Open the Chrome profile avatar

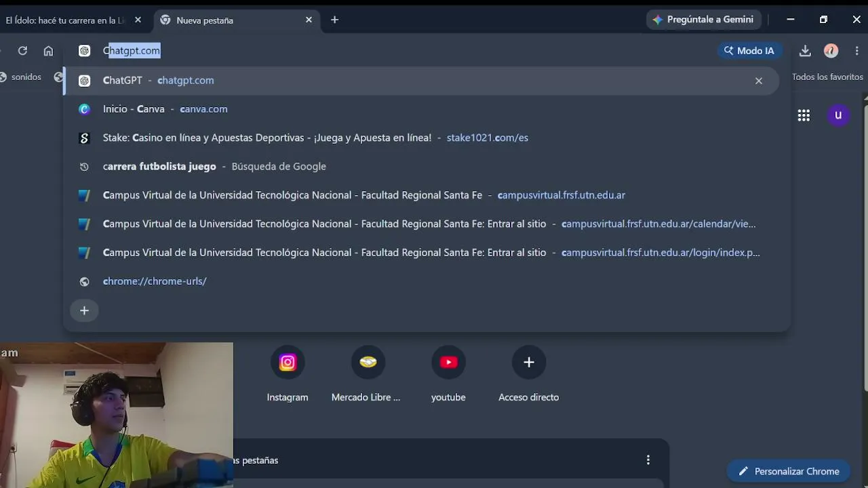pos(831,51)
